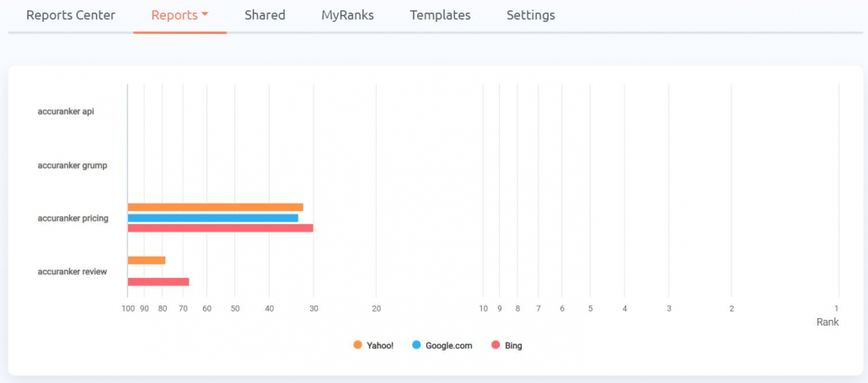Viewport: 868px width, 383px height.
Task: Click the Rank axis title
Action: [x=828, y=322]
